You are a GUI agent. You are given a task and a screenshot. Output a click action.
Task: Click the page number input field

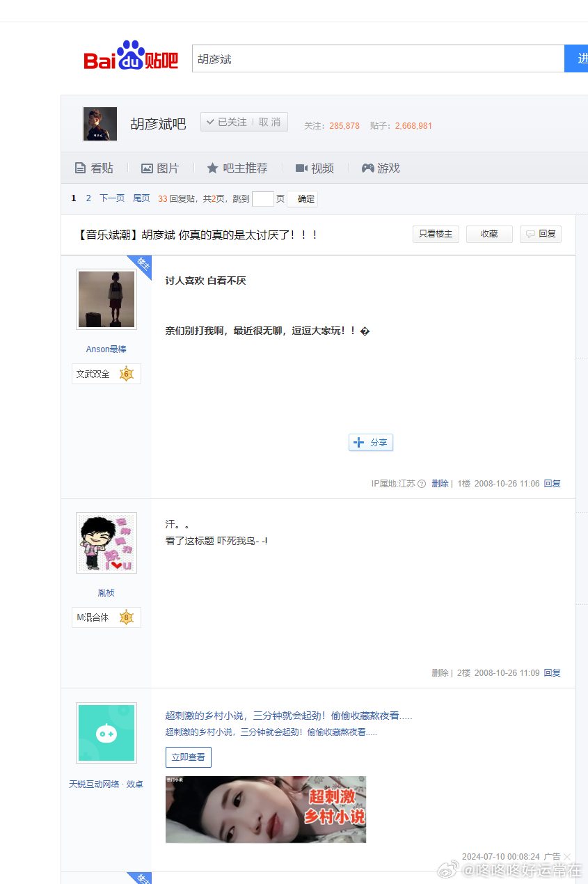coord(263,198)
